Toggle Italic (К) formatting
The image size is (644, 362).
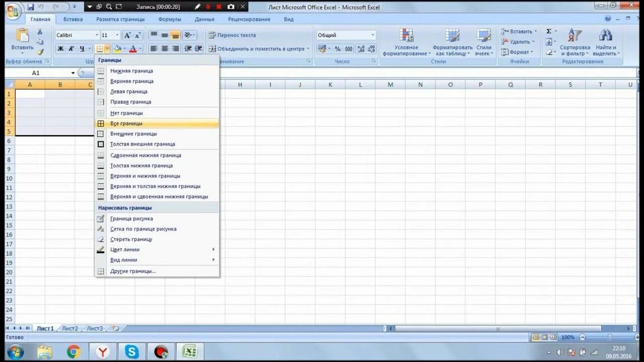[71, 49]
